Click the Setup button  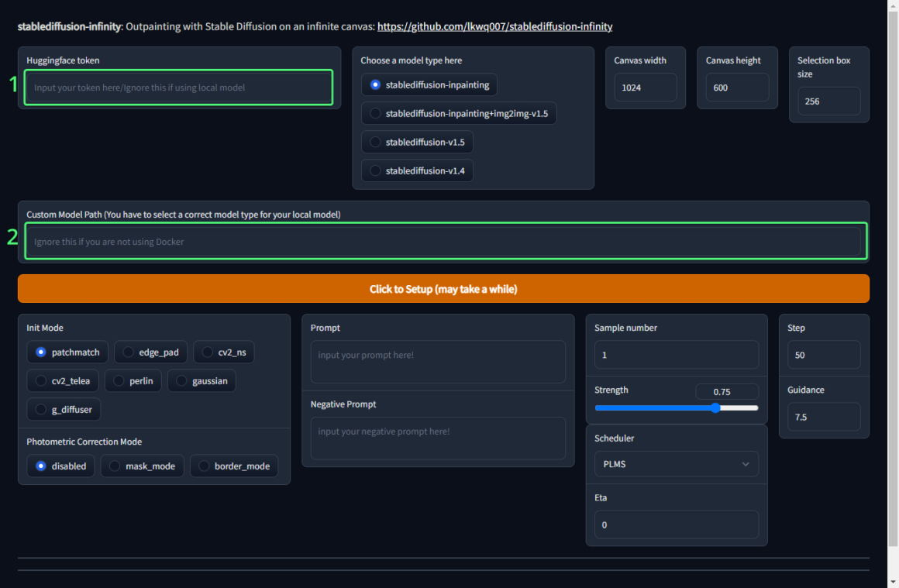point(443,289)
